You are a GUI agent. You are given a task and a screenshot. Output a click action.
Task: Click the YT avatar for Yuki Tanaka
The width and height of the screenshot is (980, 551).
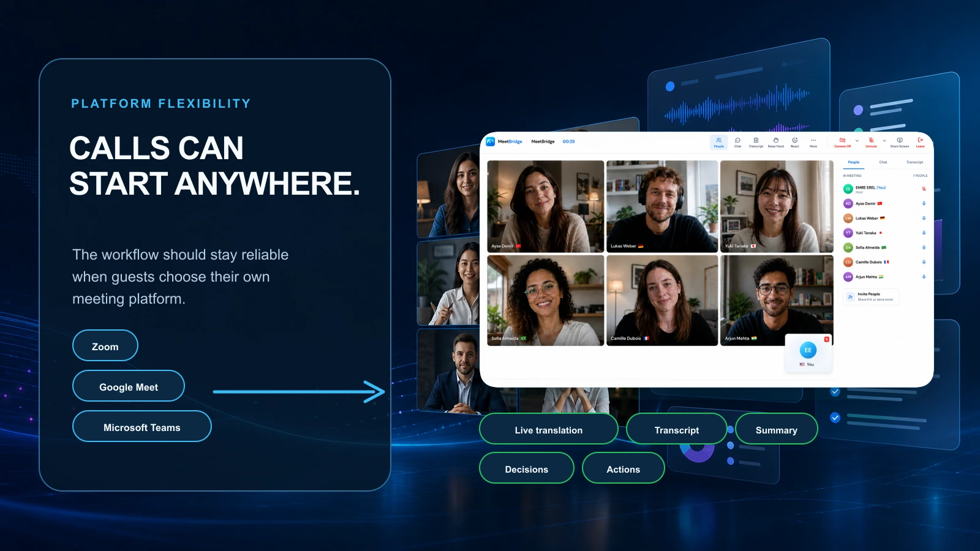pyautogui.click(x=848, y=233)
